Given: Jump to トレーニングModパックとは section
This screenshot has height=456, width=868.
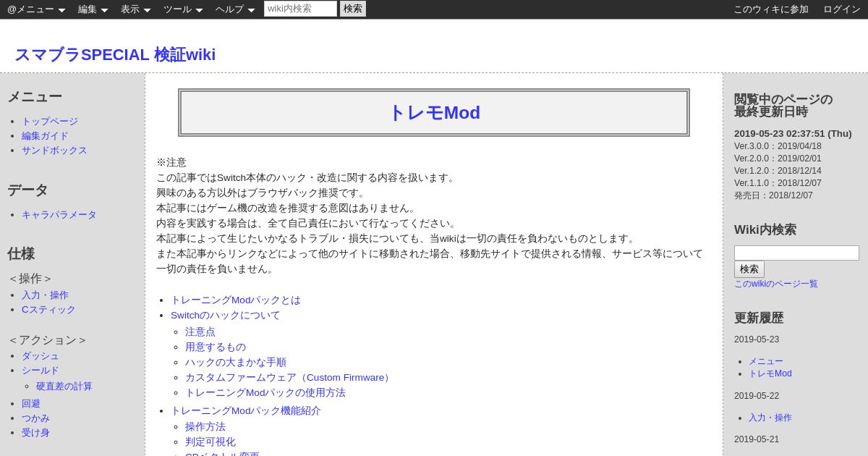Looking at the screenshot, I should [236, 300].
